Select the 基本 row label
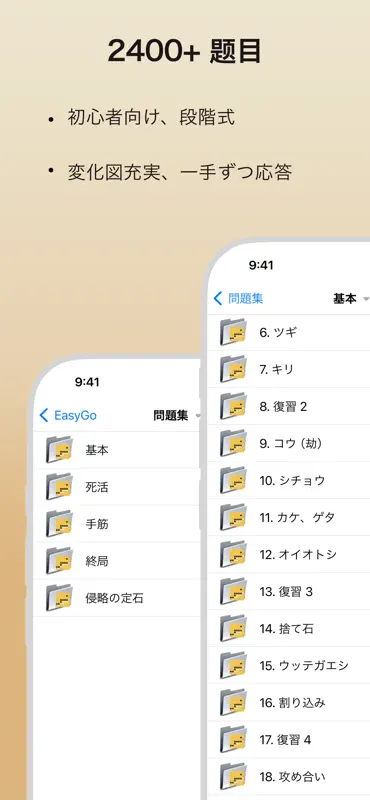This screenshot has height=800, width=370. pyautogui.click(x=97, y=450)
